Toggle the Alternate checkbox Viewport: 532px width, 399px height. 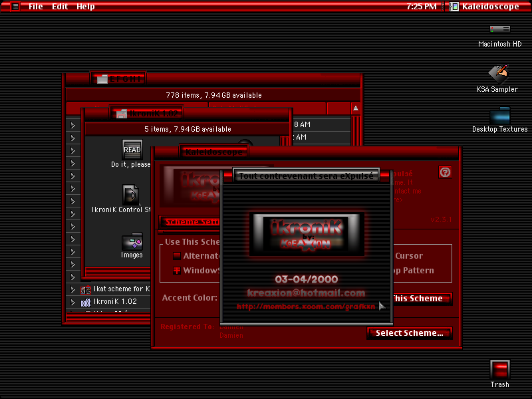[x=177, y=256]
